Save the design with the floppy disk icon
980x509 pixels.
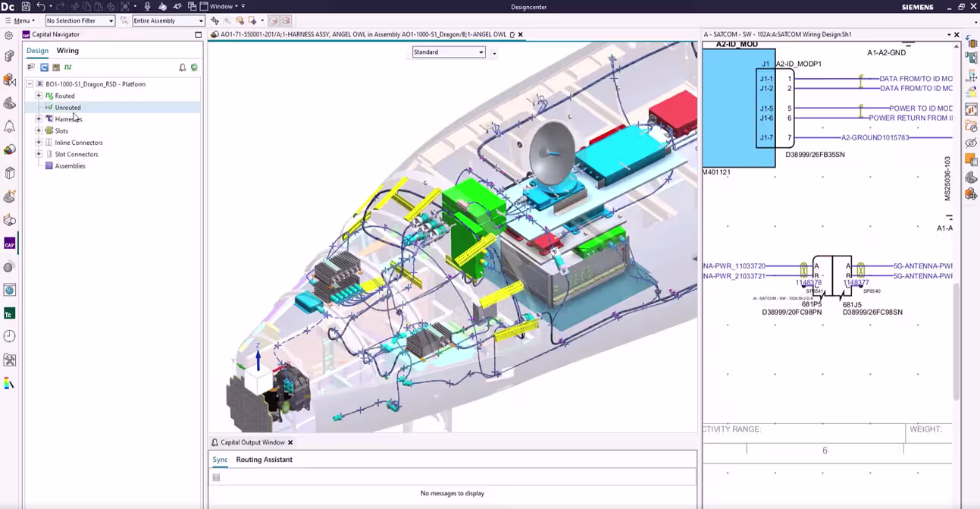click(x=26, y=6)
